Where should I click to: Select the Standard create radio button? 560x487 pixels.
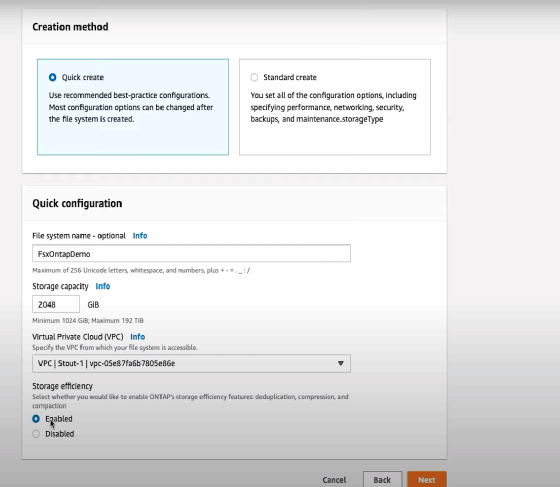point(254,77)
